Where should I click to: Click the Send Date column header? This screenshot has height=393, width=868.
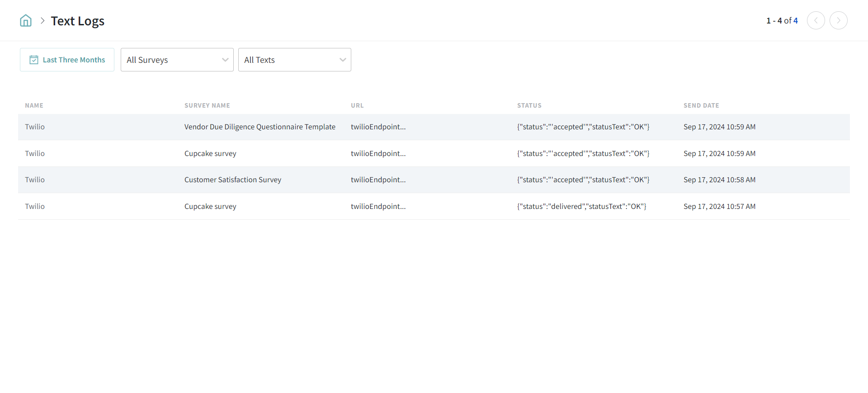click(x=701, y=105)
